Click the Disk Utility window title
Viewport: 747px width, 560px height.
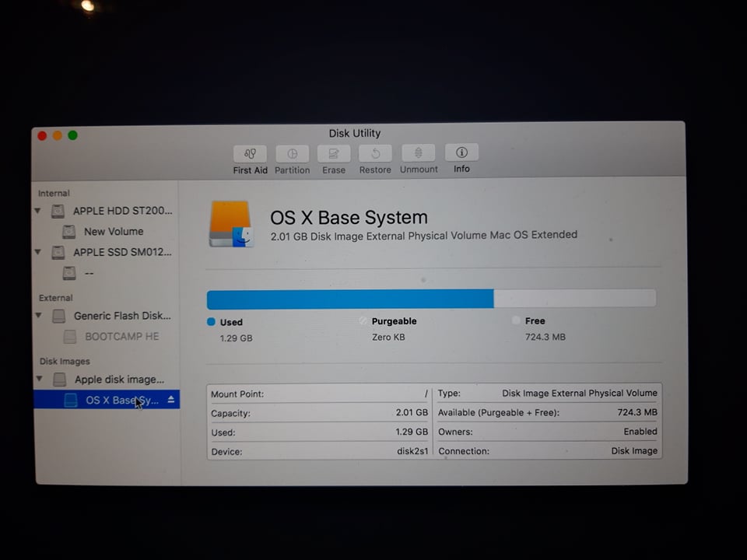355,133
